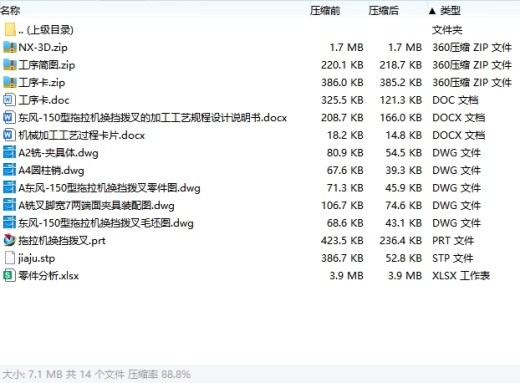
Task: Click the DOC 文档 type cell
Action: coord(455,100)
